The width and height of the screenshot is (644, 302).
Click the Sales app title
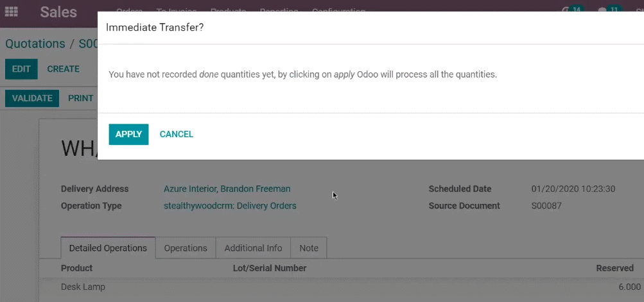click(x=58, y=12)
